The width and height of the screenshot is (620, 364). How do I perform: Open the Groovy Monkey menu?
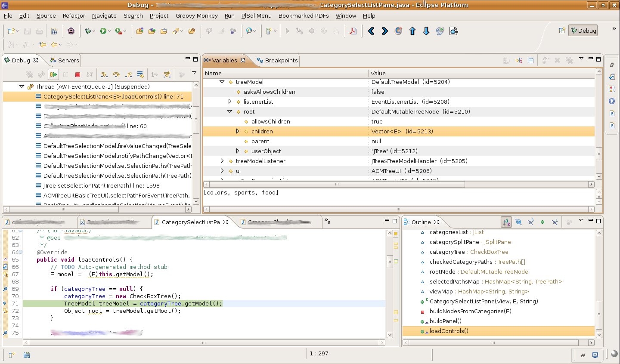[197, 15]
